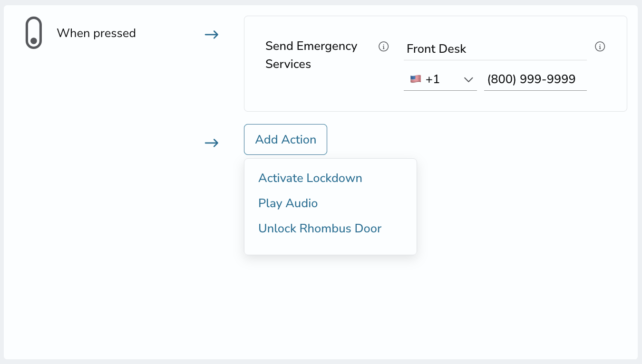Choose Play Audio action
642x364 pixels.
(x=288, y=203)
